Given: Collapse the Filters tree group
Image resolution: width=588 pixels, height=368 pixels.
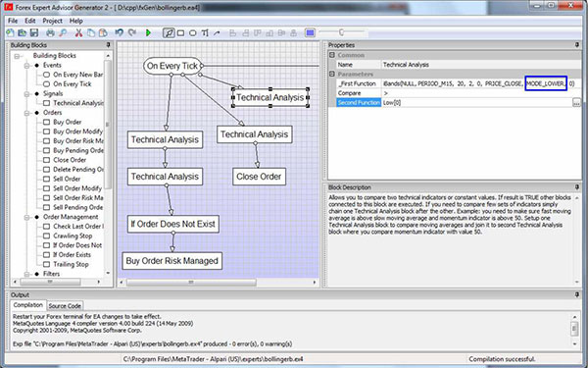Looking at the screenshot, I should pos(27,274).
